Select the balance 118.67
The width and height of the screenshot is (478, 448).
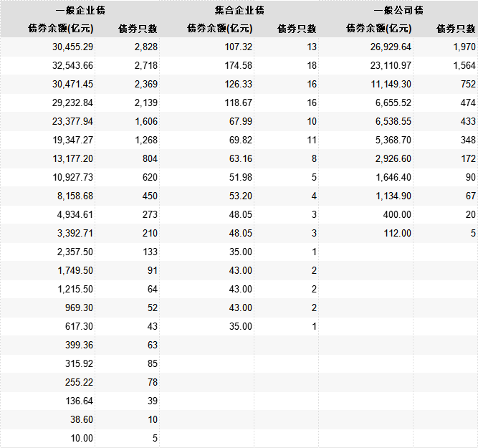coord(239,103)
